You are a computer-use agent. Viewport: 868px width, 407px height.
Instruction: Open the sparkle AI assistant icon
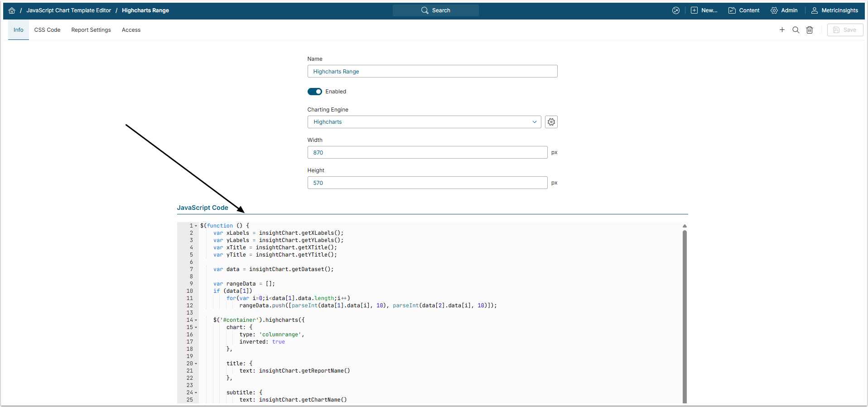[675, 10]
